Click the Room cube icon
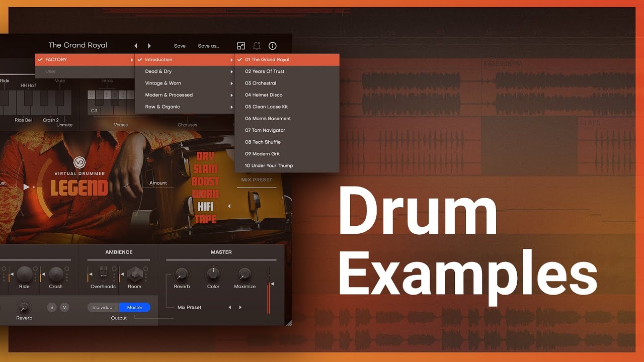This screenshot has height=362, width=644. click(134, 274)
